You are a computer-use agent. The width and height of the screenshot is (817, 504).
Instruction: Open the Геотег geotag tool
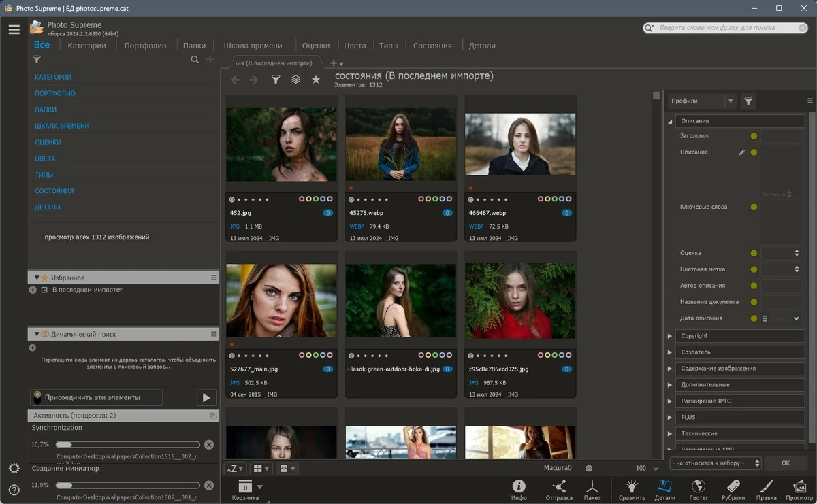tap(699, 490)
